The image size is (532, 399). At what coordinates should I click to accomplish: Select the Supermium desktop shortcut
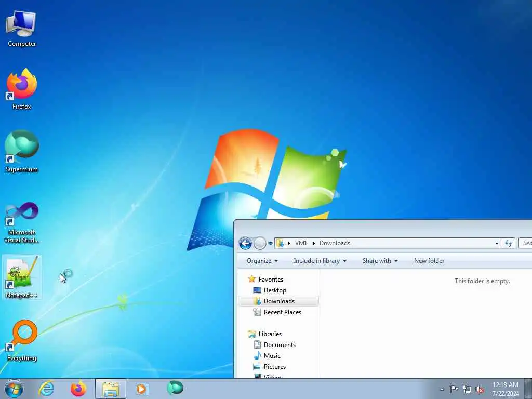click(x=21, y=152)
